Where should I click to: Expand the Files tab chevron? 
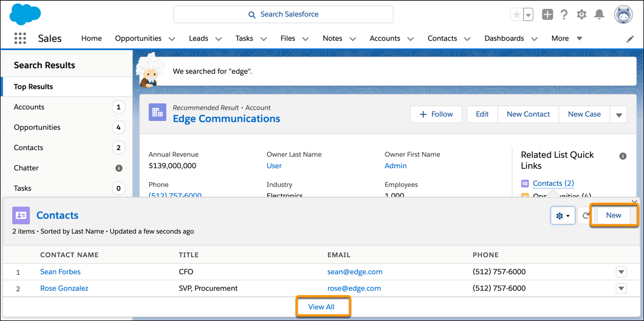pos(305,39)
